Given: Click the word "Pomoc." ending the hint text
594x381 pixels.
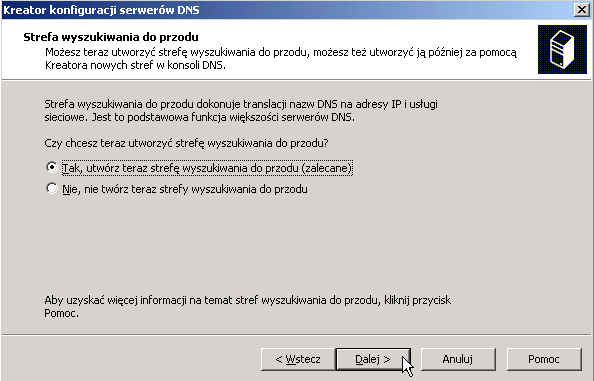Looking at the screenshot, I should pyautogui.click(x=61, y=314).
